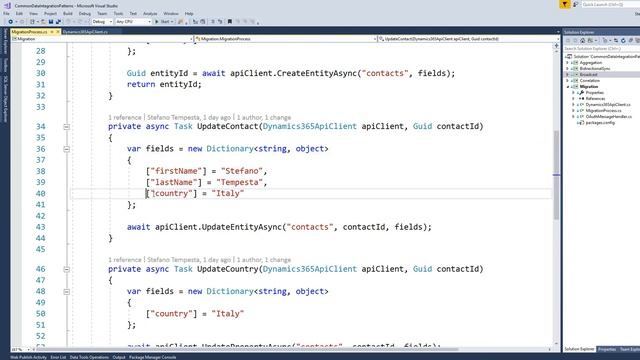The image size is (640, 360).
Task: Open the Output panel tab
Action: click(x=119, y=357)
